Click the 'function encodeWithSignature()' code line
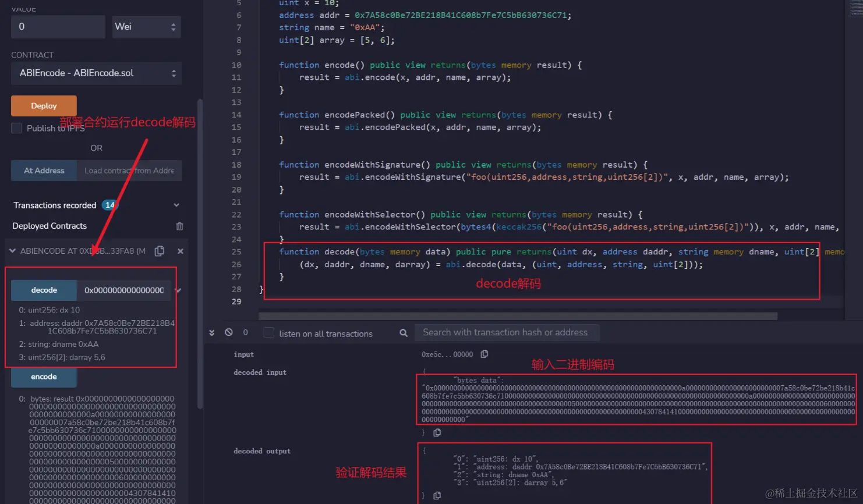 (x=463, y=165)
